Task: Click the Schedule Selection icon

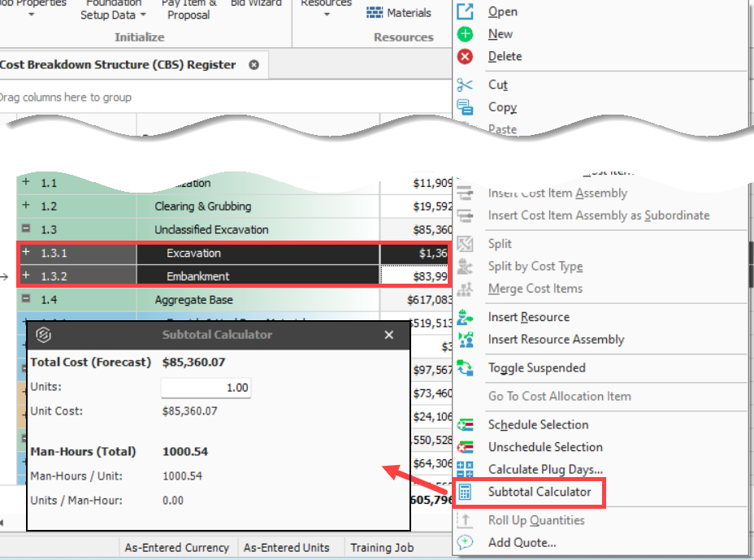Action: click(x=465, y=425)
